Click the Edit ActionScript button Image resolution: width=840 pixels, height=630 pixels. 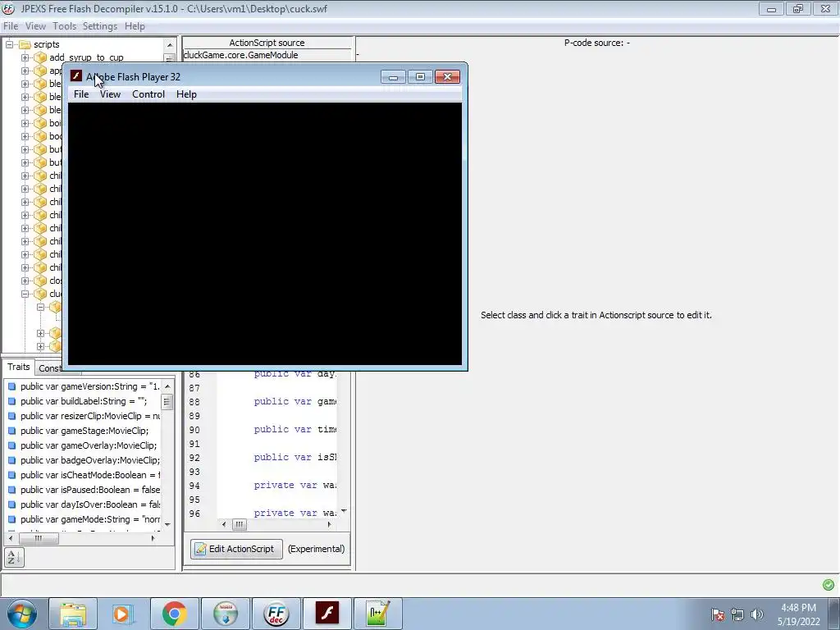pos(236,549)
